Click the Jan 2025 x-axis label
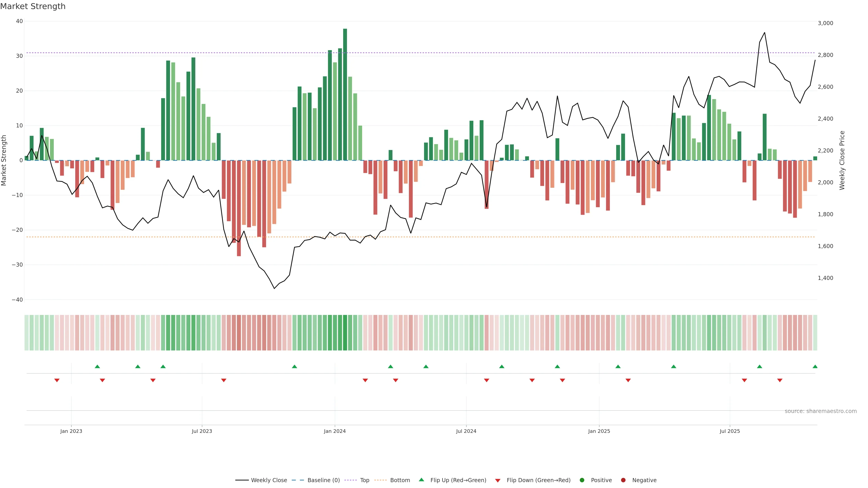The width and height of the screenshot is (868, 488). pyautogui.click(x=599, y=431)
